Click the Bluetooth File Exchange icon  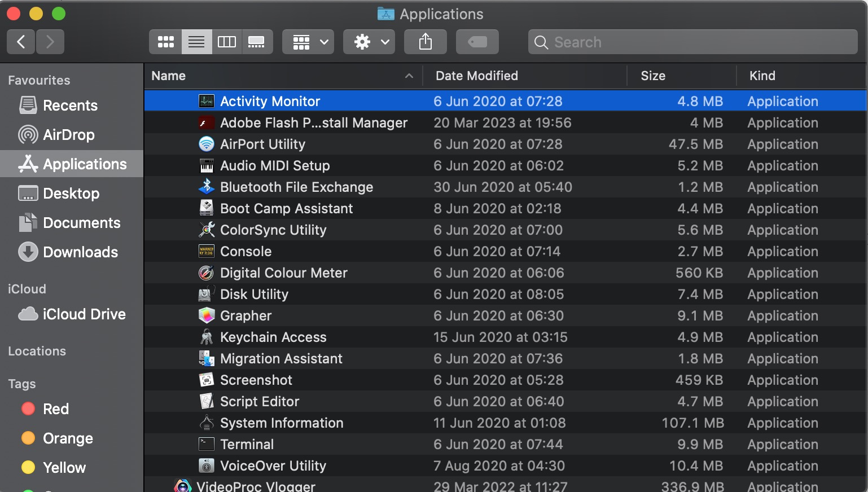coord(207,187)
